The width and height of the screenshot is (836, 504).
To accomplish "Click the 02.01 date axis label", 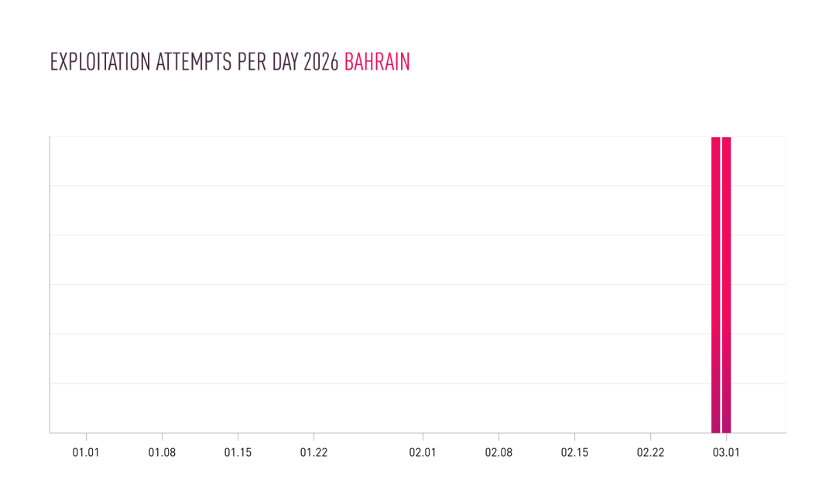I will tap(423, 453).
